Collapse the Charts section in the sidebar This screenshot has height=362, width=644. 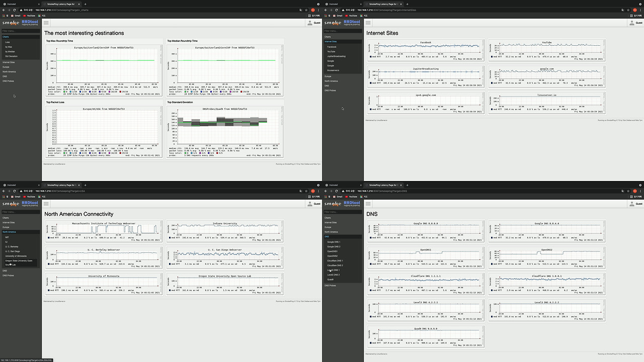(x=6, y=37)
